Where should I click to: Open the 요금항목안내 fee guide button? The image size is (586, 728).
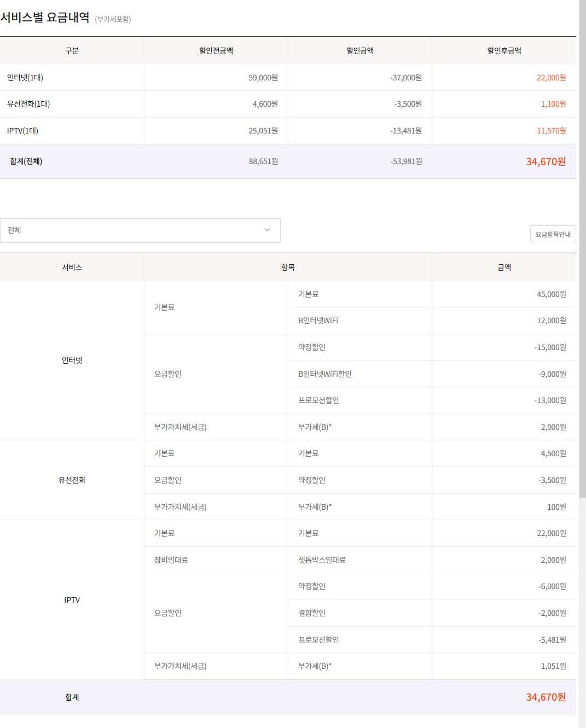pyautogui.click(x=553, y=234)
